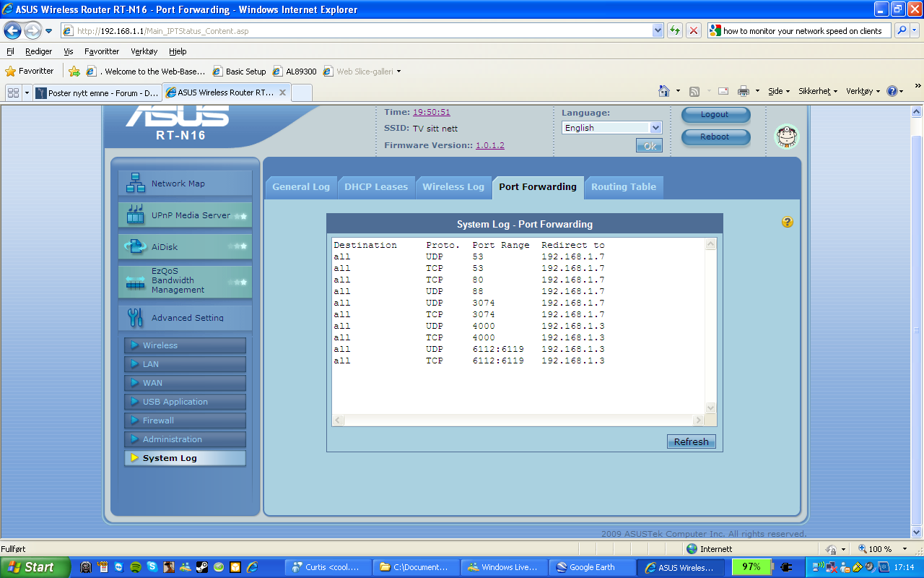Viewport: 924px width, 578px height.
Task: Go back with the browser Back arrow
Action: pyautogui.click(x=13, y=31)
